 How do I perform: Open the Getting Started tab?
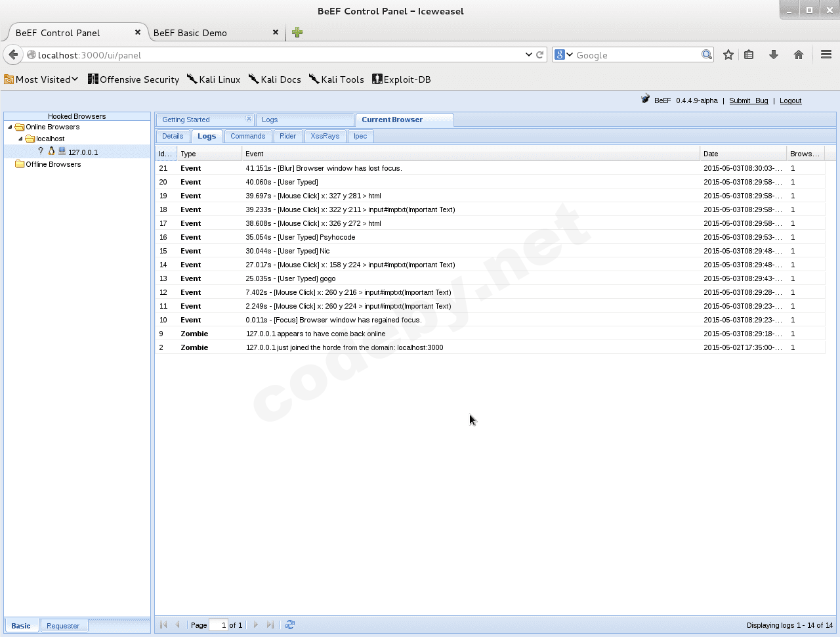tap(186, 120)
